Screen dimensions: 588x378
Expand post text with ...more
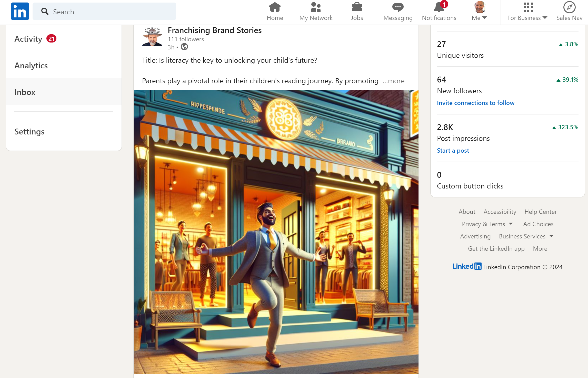394,81
